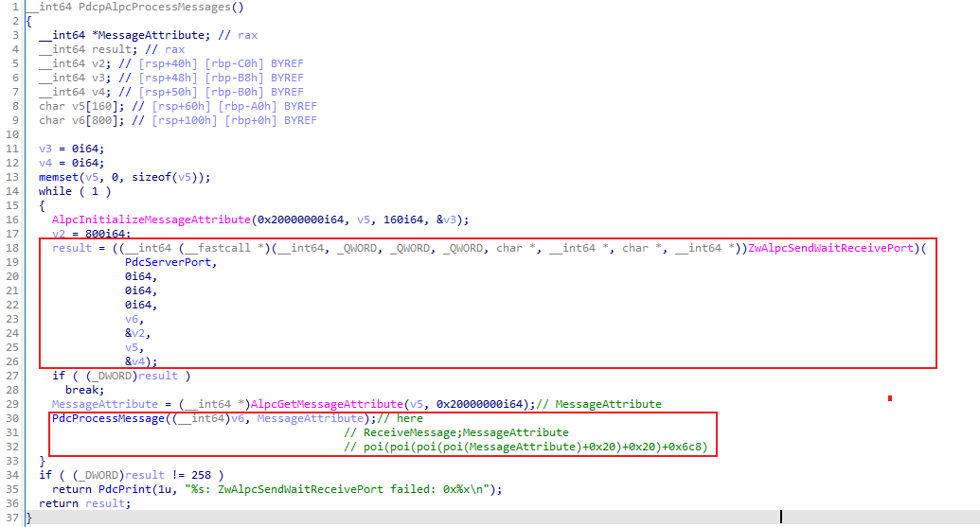
Task: Click the &v4 argument
Action: pyautogui.click(x=137, y=361)
